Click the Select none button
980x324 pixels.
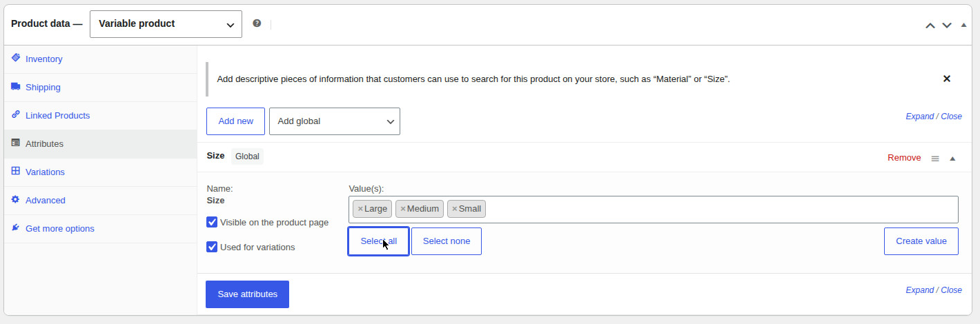(x=446, y=241)
